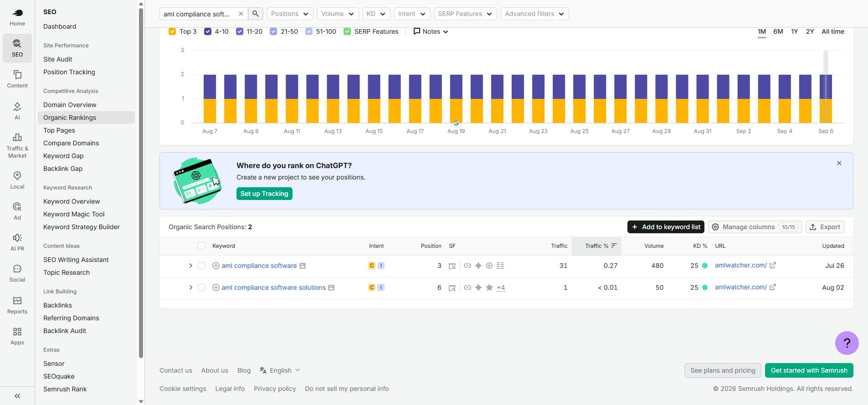Expand the aml compliance software row
Viewport: 868px width, 405px height.
click(x=190, y=266)
